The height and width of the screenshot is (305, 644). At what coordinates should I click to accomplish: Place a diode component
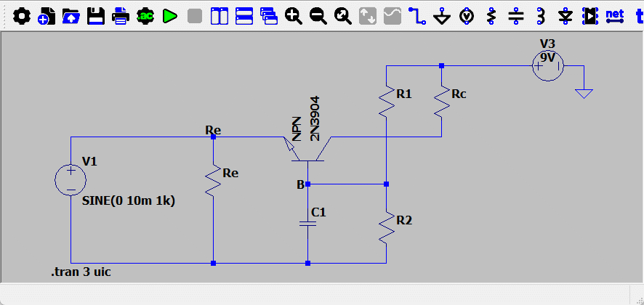click(565, 16)
